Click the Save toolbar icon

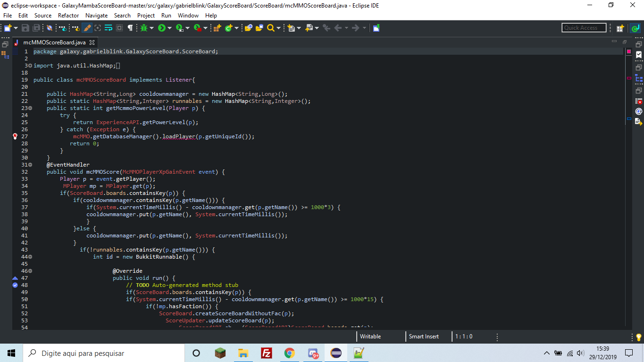(25, 28)
